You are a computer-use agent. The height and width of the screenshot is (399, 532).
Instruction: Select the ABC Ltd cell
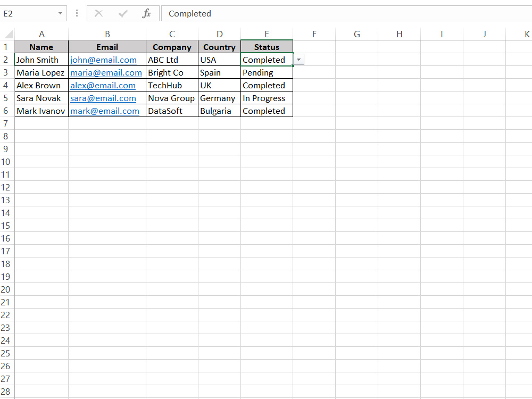172,60
